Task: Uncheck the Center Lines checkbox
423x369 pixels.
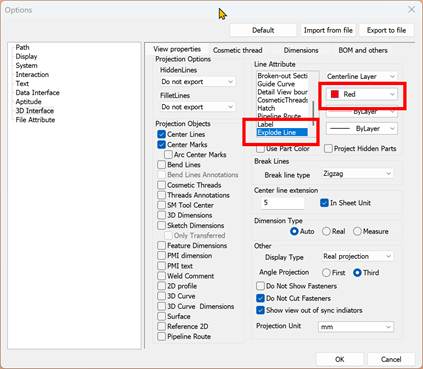Action: tap(162, 134)
